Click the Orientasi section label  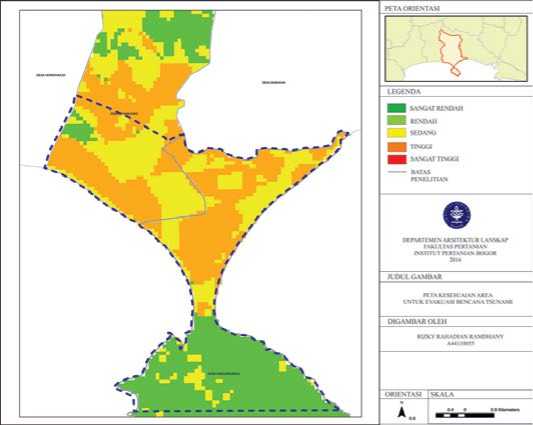[x=403, y=394]
